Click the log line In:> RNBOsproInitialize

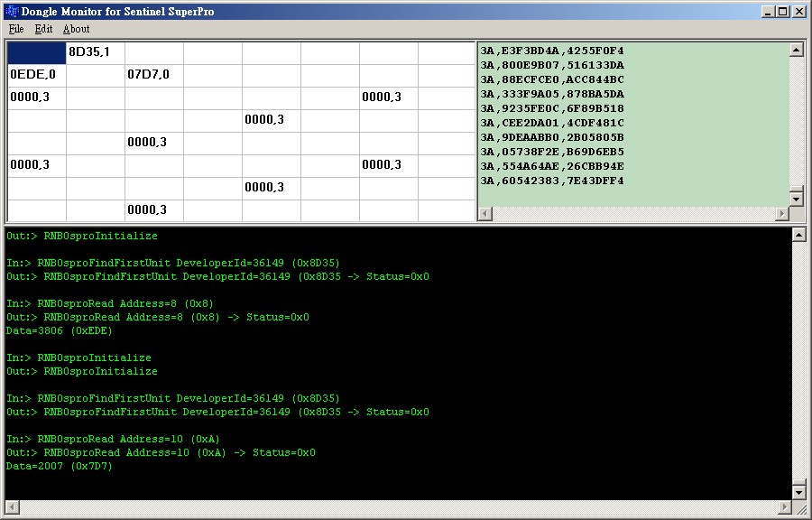pyautogui.click(x=78, y=357)
